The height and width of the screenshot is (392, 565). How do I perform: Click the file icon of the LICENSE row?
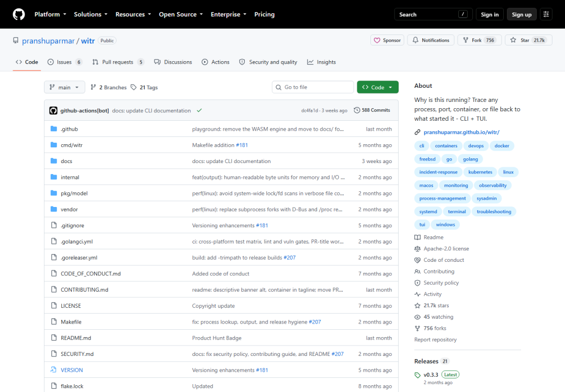[54, 306]
